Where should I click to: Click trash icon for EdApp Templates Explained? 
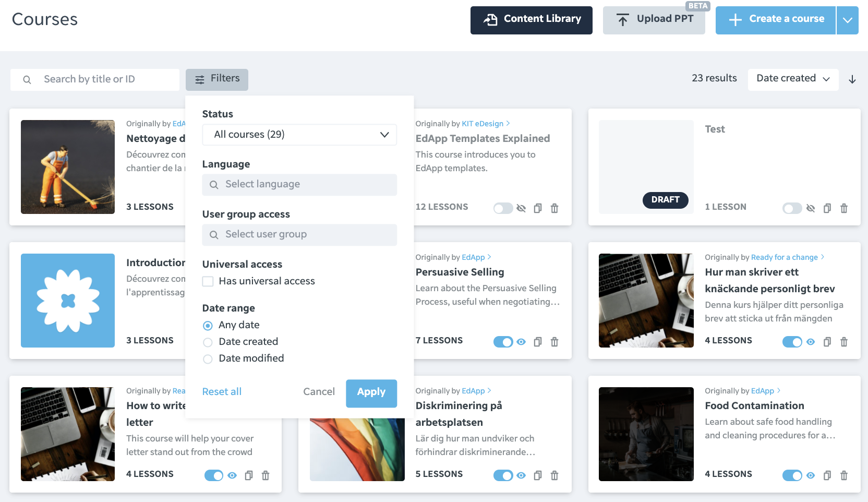point(554,208)
